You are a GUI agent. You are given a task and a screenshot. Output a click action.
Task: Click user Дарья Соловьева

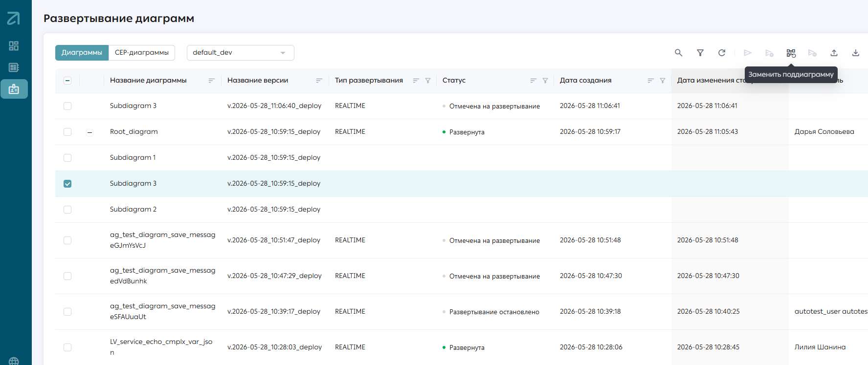(824, 132)
